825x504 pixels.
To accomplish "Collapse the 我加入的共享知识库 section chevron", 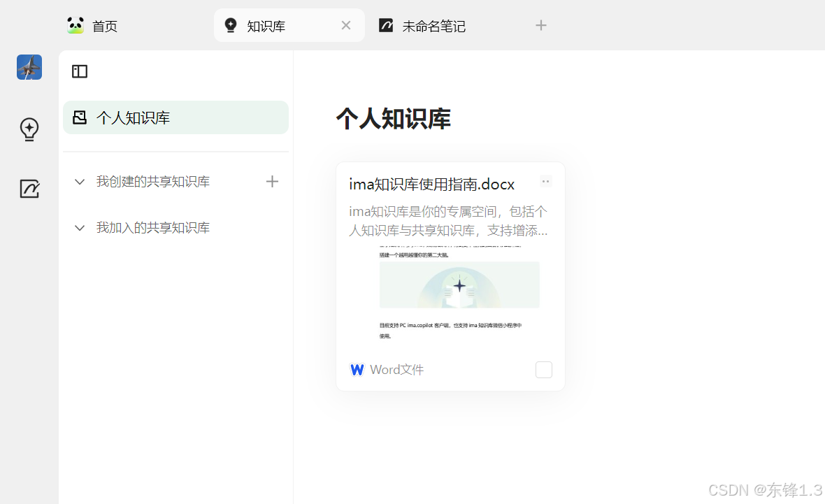I will point(80,228).
